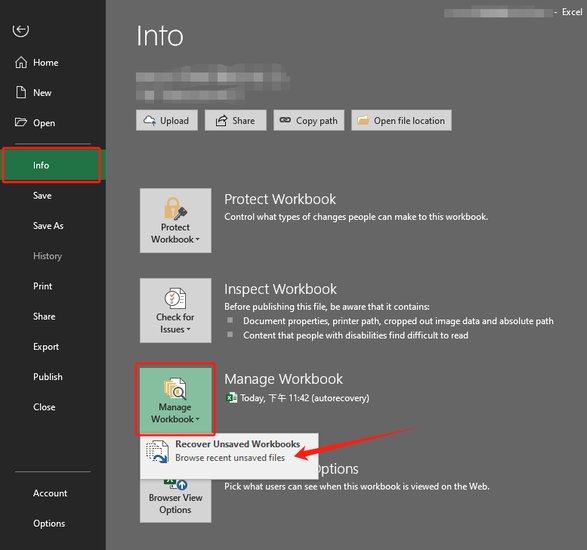The width and height of the screenshot is (587, 550).
Task: Click 'Content that people with disabilities' line
Action: pyautogui.click(x=356, y=335)
